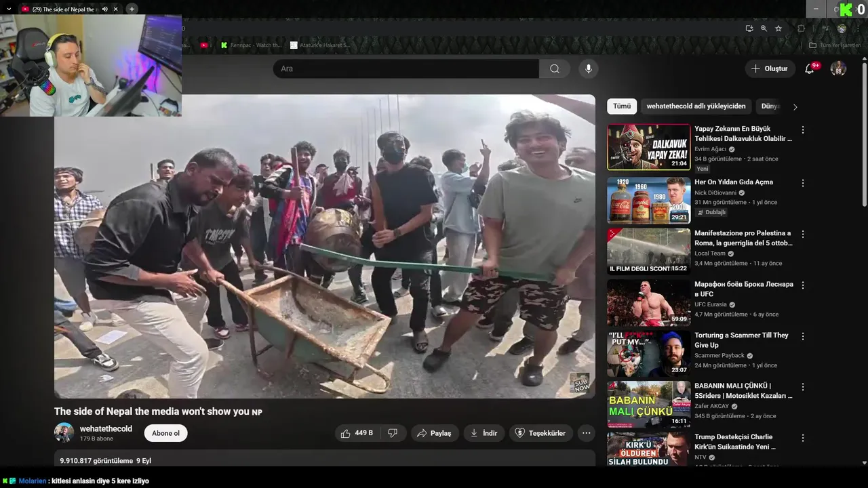The height and width of the screenshot is (488, 868).
Task: Open the IL FILM DEGLI SCONTRI thumbnail
Action: point(649,251)
